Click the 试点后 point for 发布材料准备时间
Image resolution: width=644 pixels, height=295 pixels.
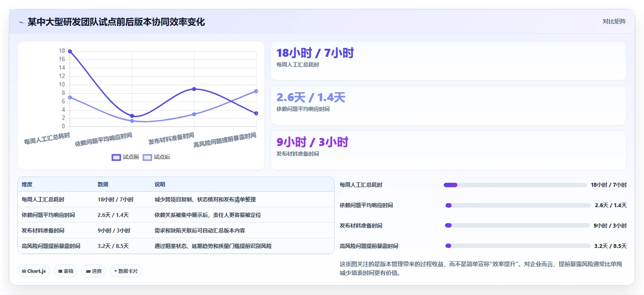pyautogui.click(x=194, y=114)
